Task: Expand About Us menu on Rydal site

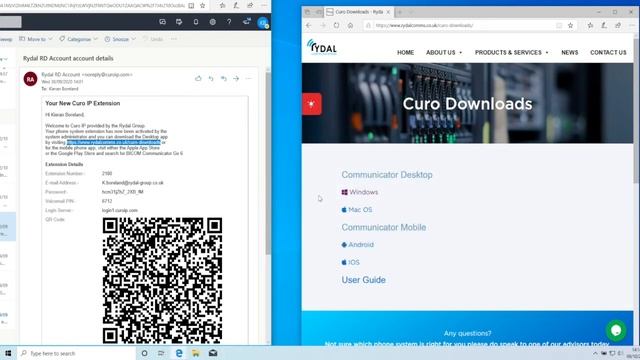Action: tap(444, 53)
